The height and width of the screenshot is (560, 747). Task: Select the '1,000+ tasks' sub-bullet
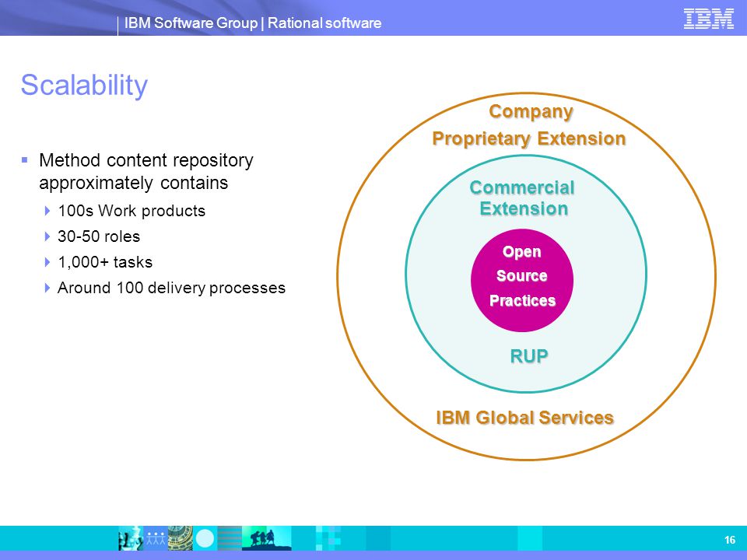105,262
